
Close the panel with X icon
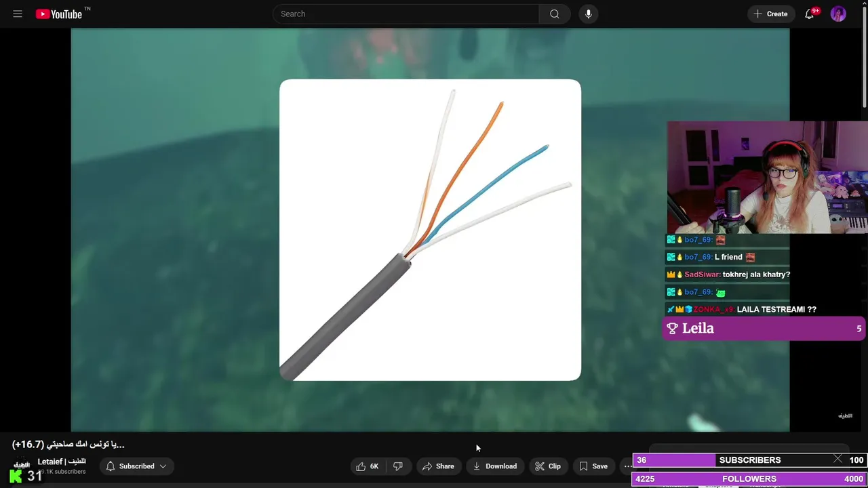838,459
